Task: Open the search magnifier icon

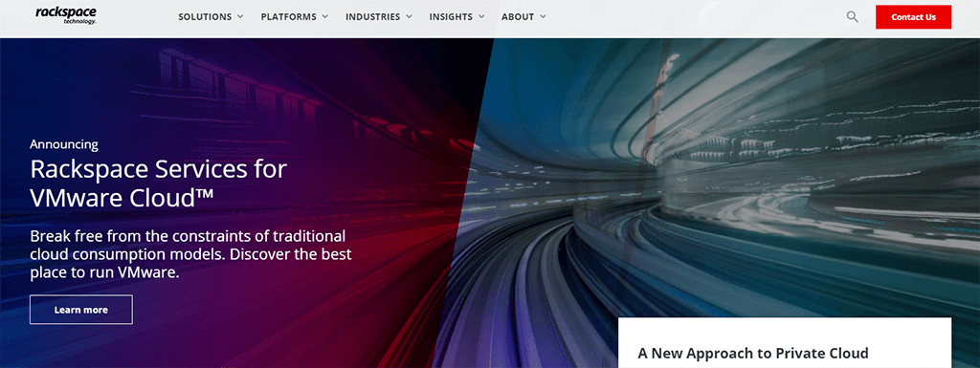Action: (853, 17)
